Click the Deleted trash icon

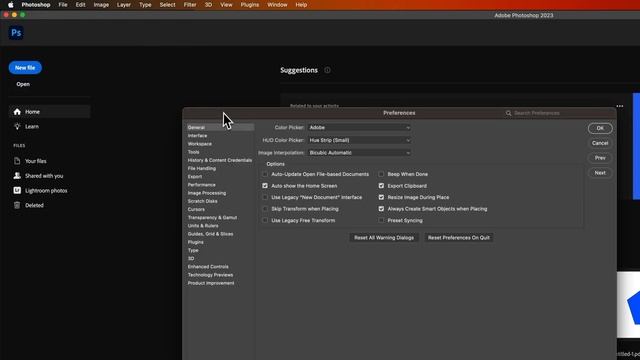17,205
